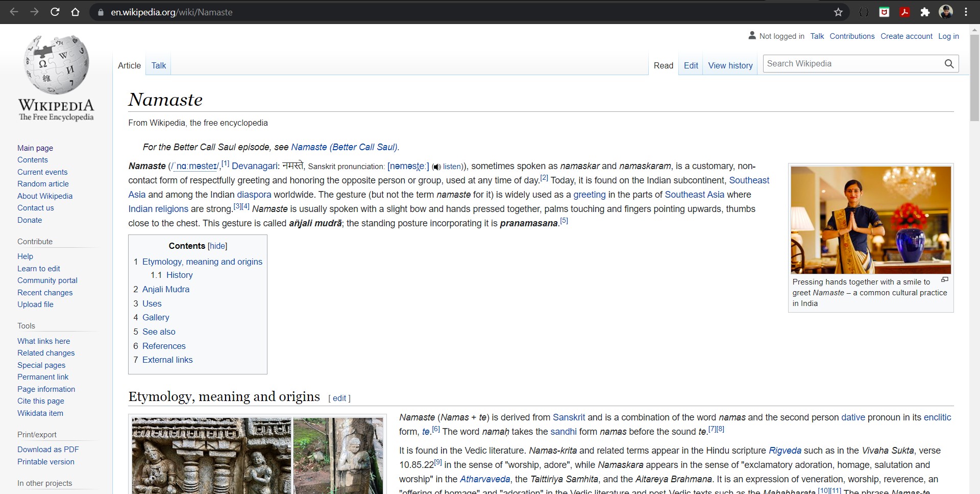
Task: Open Etymology, meaning and origins contents entry
Action: pos(202,262)
